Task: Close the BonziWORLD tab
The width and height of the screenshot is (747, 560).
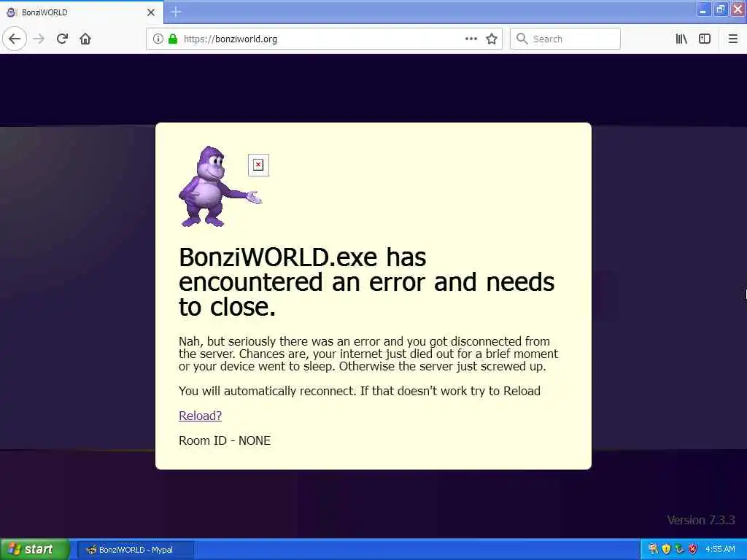Action: tap(151, 12)
